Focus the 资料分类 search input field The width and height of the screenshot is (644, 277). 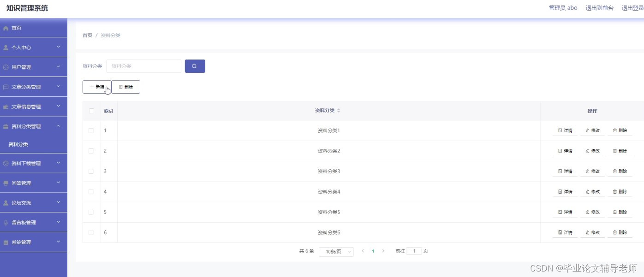coord(144,66)
